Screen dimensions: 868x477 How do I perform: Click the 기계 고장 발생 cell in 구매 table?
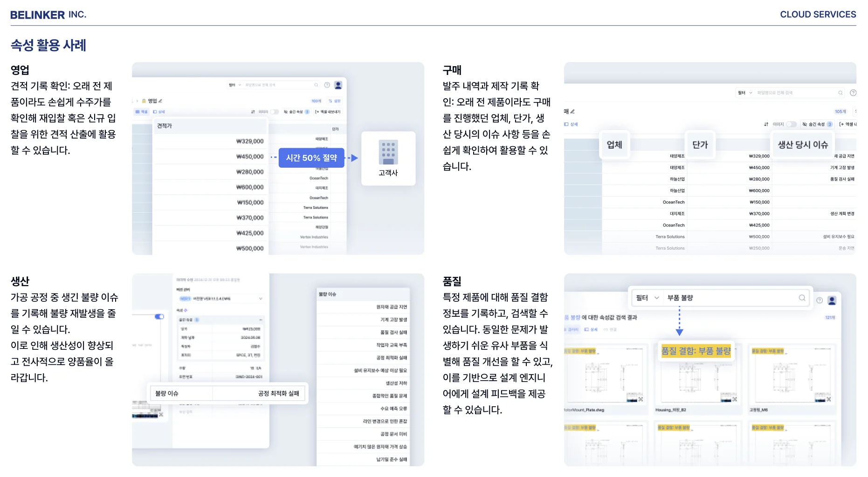842,168
